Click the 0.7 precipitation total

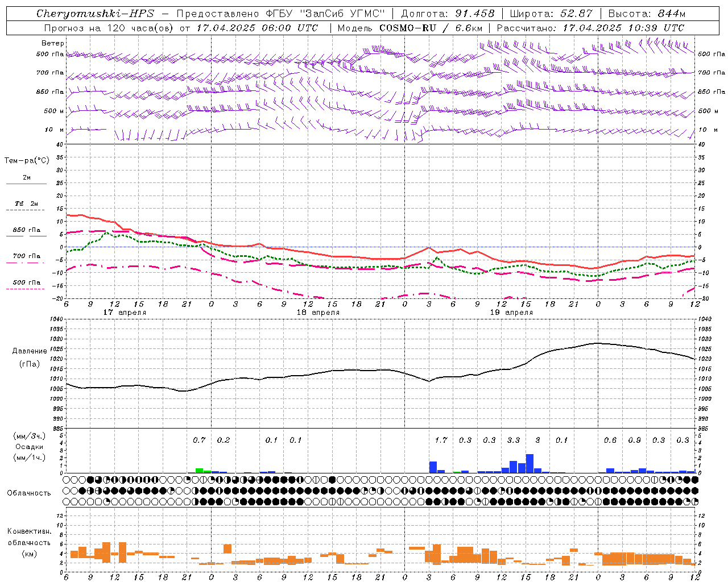[199, 440]
